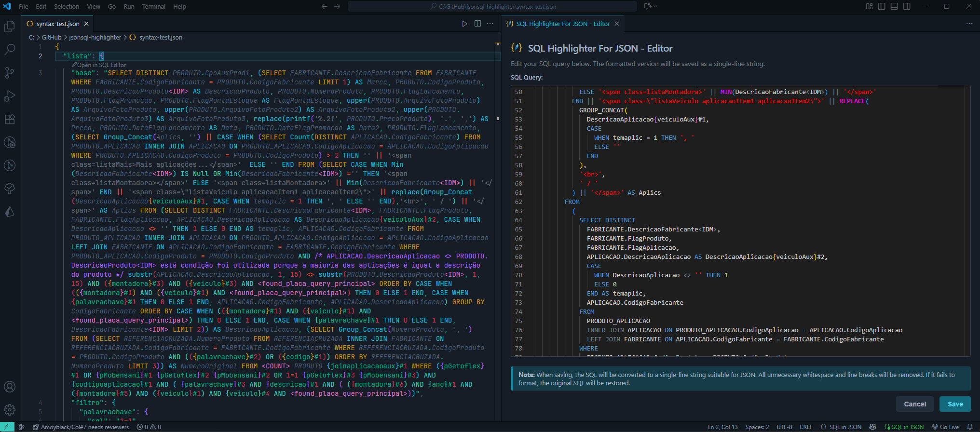
Task: Open the Explorer view in activity bar
Action: click(10, 27)
